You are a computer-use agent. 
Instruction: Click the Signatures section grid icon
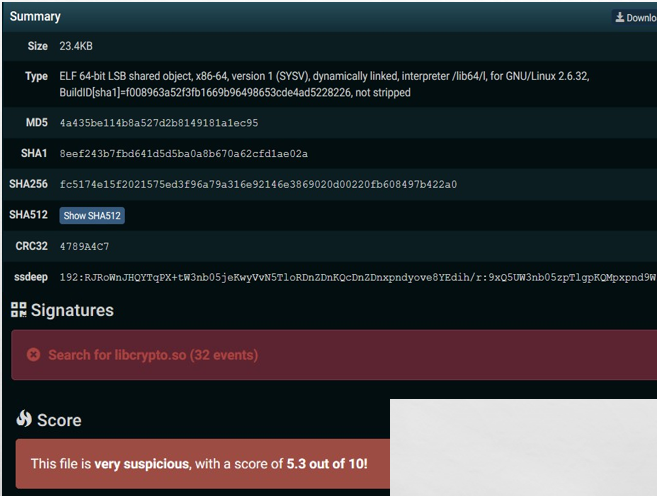tap(19, 310)
